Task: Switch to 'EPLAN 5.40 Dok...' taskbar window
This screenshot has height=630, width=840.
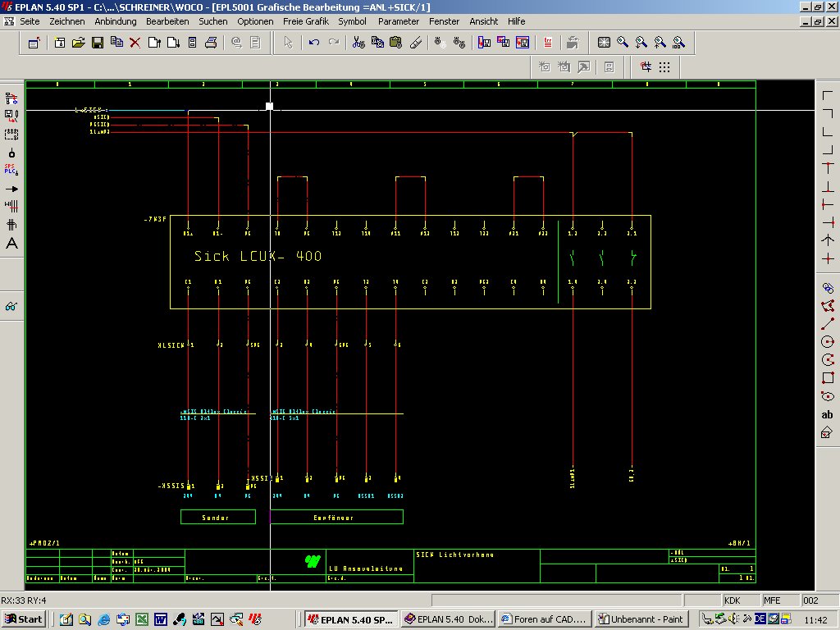Action: [447, 619]
